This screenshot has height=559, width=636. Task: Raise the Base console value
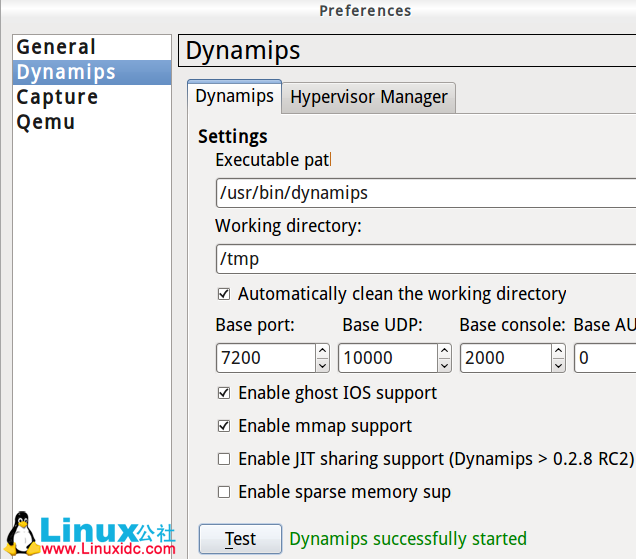tap(558, 350)
